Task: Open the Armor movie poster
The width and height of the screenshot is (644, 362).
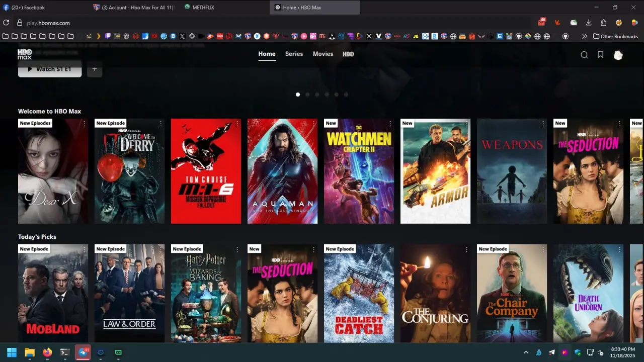Action: point(435,171)
